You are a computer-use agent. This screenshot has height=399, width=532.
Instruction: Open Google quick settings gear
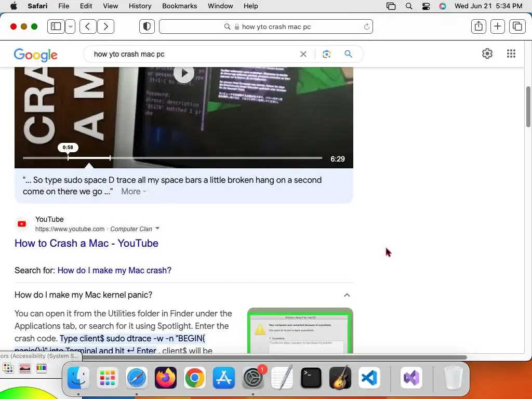(487, 54)
